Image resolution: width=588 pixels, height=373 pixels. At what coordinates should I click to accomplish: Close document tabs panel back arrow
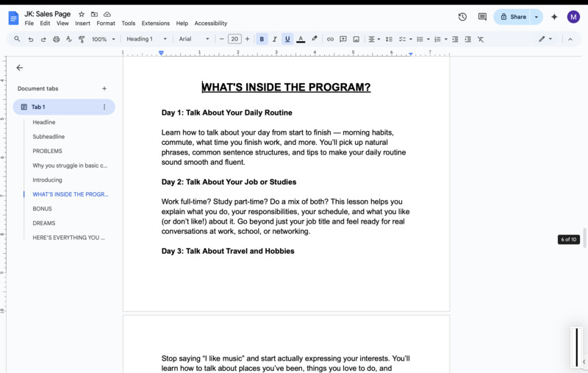pyautogui.click(x=20, y=68)
